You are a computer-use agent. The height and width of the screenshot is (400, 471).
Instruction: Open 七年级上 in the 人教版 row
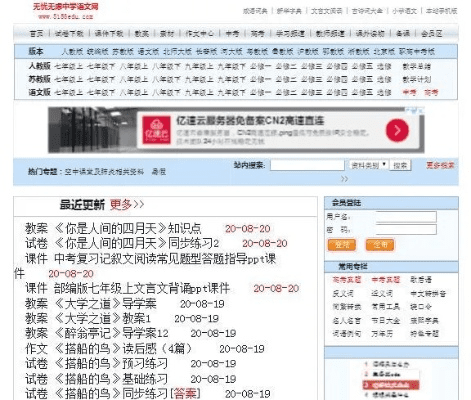click(x=68, y=66)
